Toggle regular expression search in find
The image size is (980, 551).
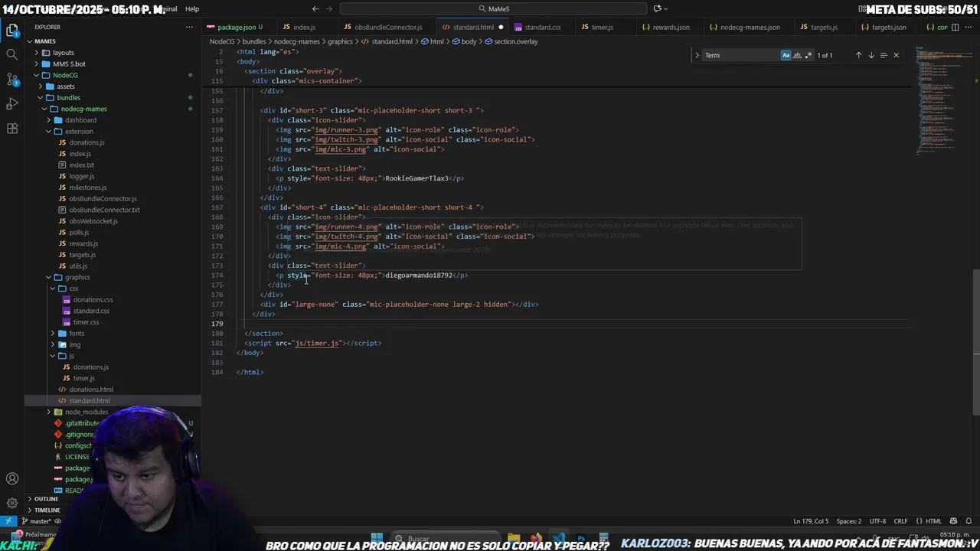tap(808, 55)
